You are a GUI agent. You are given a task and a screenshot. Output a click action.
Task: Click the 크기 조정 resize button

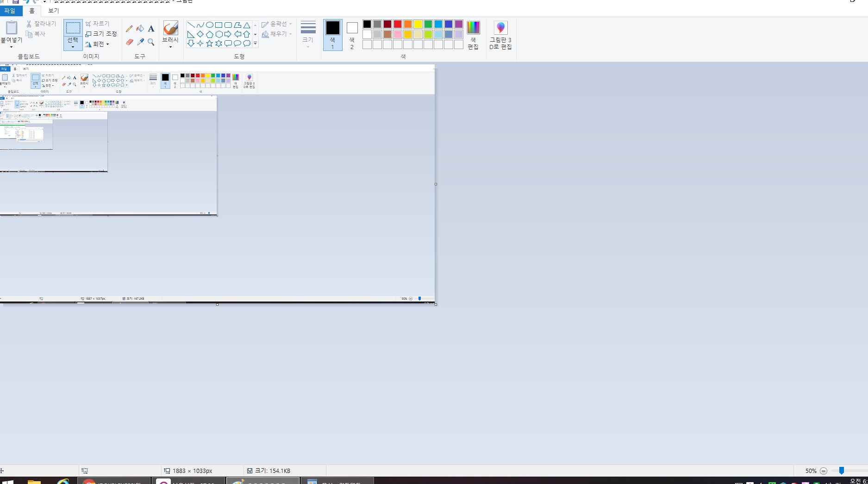point(101,34)
